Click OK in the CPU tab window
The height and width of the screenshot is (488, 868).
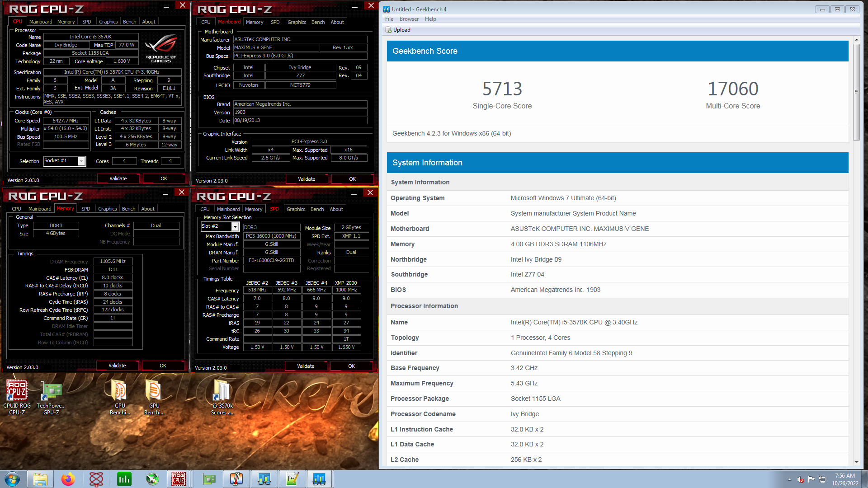(164, 178)
